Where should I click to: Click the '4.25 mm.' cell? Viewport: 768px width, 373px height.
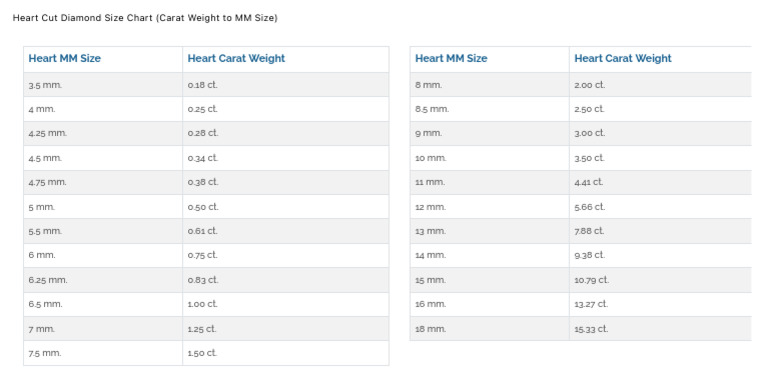click(103, 133)
